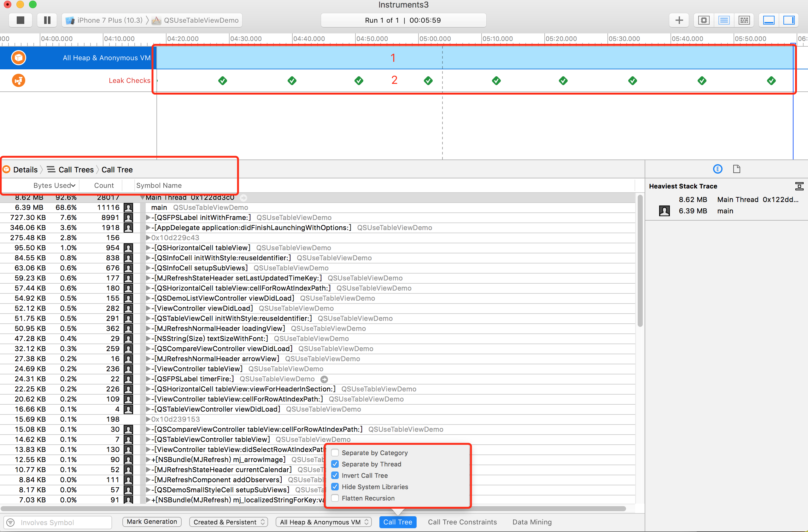808x532 pixels.
Task: Uncheck Invert Call Tree option
Action: tap(335, 475)
